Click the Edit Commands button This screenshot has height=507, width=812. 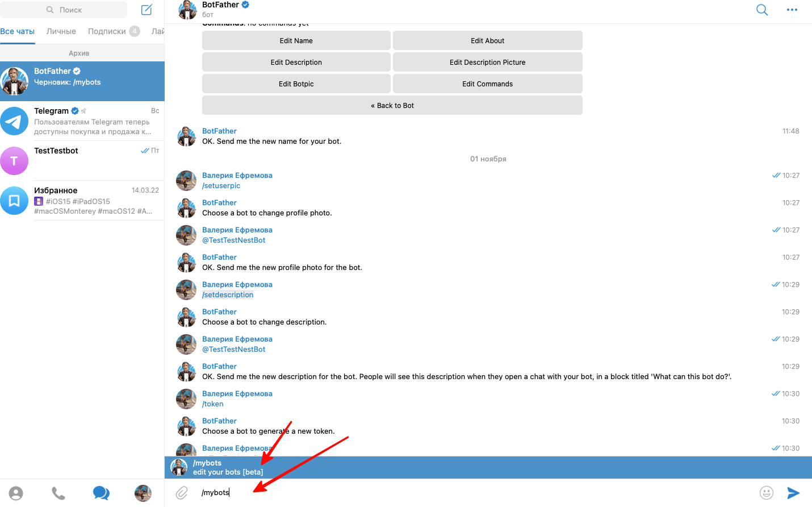487,84
